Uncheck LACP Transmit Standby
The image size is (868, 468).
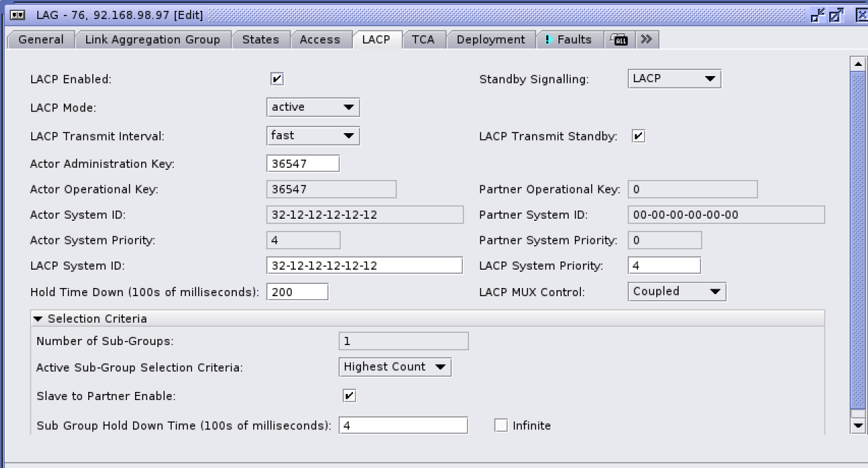[638, 137]
